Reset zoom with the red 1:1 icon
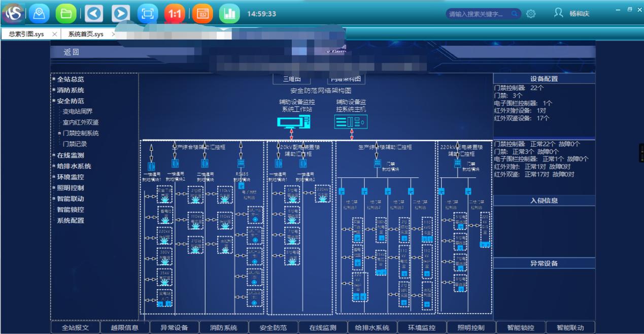The width and height of the screenshot is (644, 334). [x=175, y=14]
